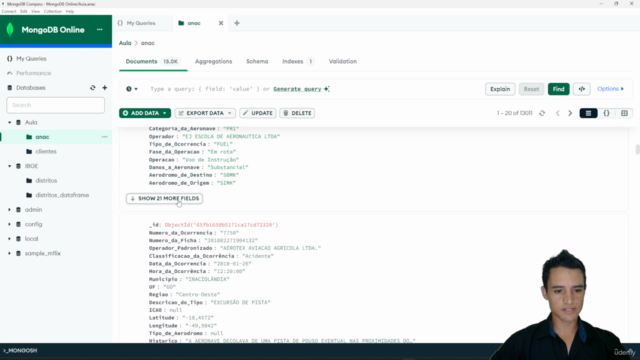Open recent queries history dropdown
This screenshot has width=640, height=360.
pos(131,89)
